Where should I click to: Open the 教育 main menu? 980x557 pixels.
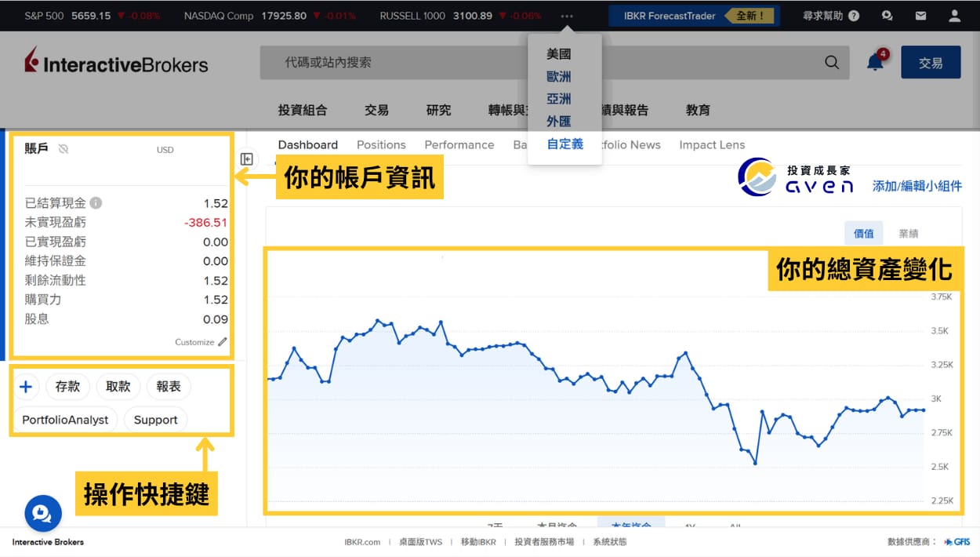[698, 110]
